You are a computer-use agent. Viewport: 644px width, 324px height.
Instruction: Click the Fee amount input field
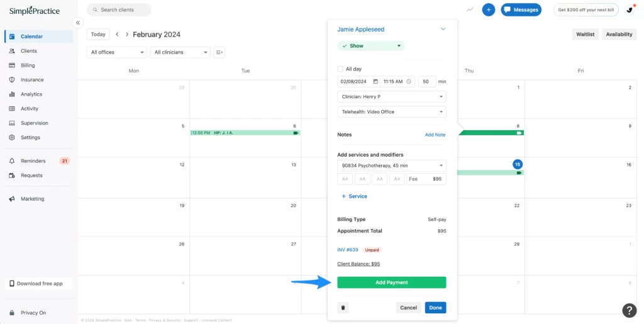[x=426, y=179]
